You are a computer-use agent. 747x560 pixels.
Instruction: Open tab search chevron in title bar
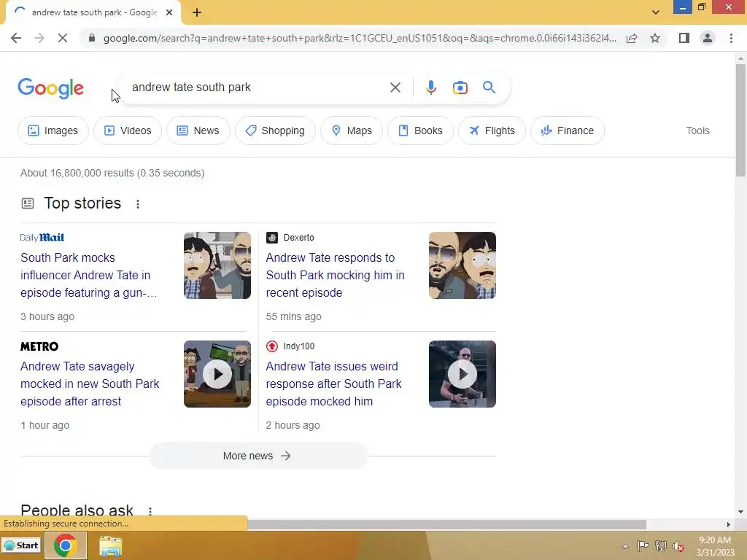point(656,12)
